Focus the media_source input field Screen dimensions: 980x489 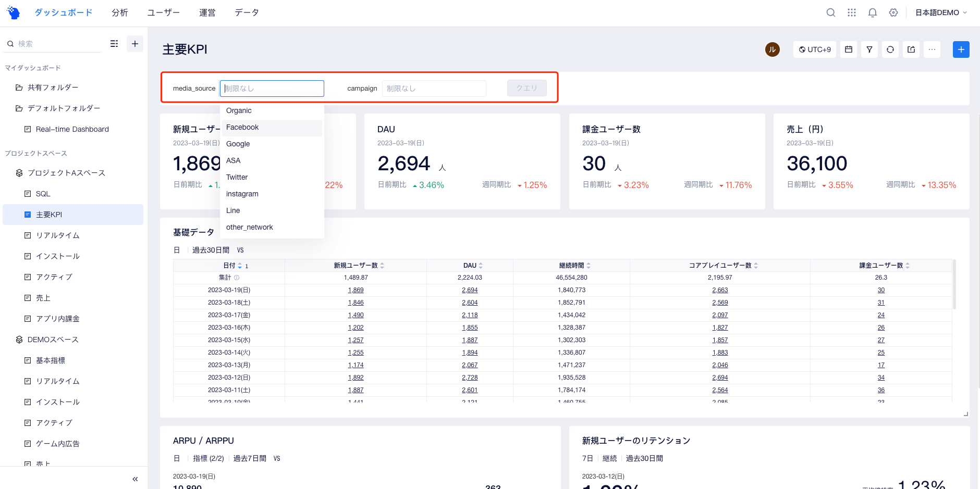click(x=272, y=89)
